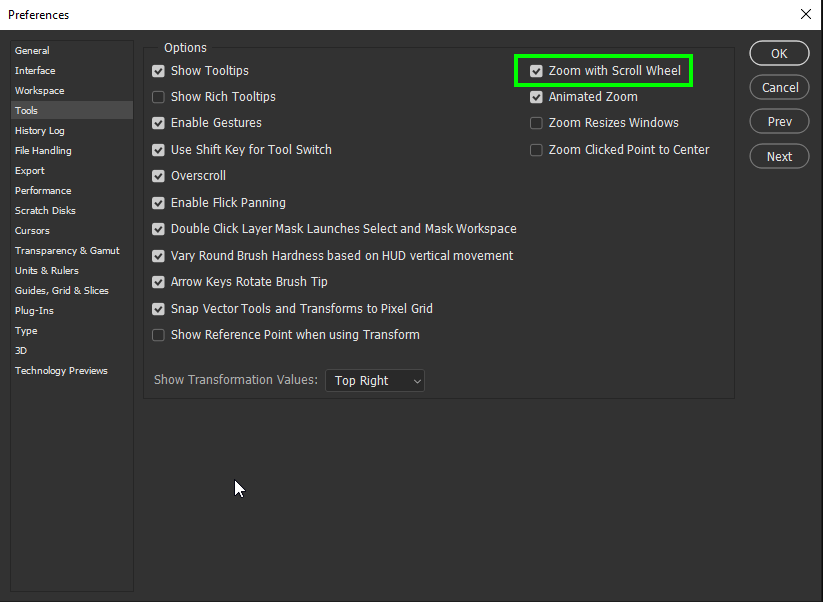
Task: Enable Zoom Clicked Point to Center
Action: pyautogui.click(x=537, y=149)
